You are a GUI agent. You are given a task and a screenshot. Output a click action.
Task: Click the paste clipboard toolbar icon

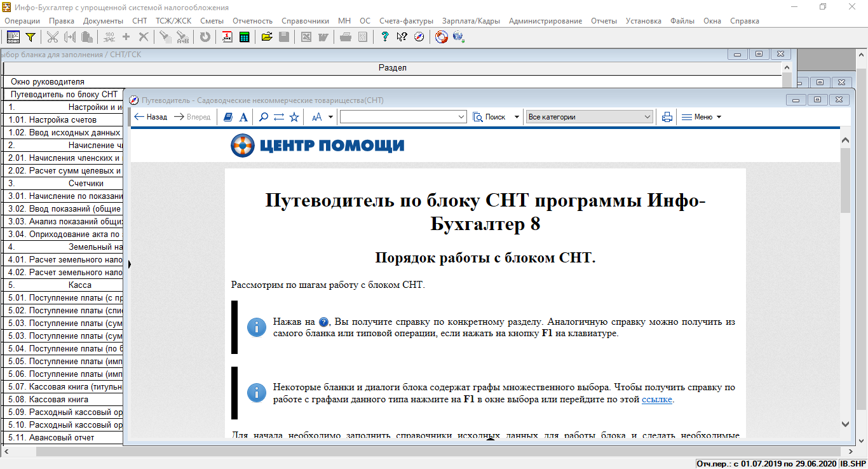(87, 37)
